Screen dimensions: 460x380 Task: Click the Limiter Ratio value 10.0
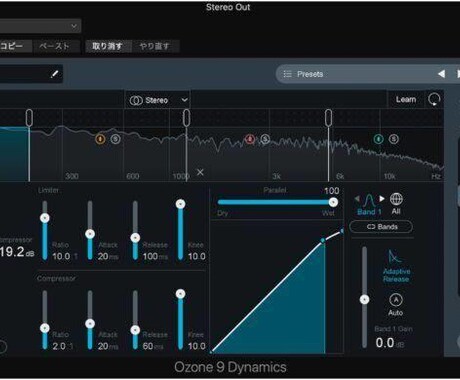[61, 256]
